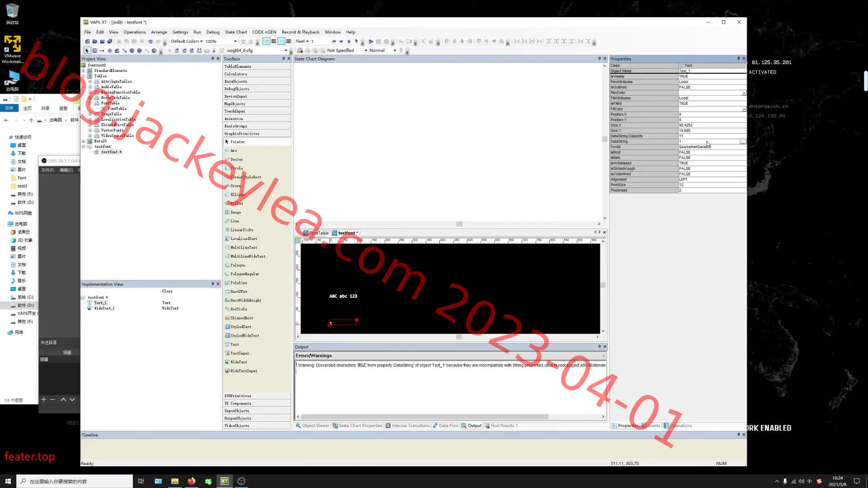The width and height of the screenshot is (868, 488).
Task: Pick the Line primitive in Toolbox
Action: pos(235,221)
